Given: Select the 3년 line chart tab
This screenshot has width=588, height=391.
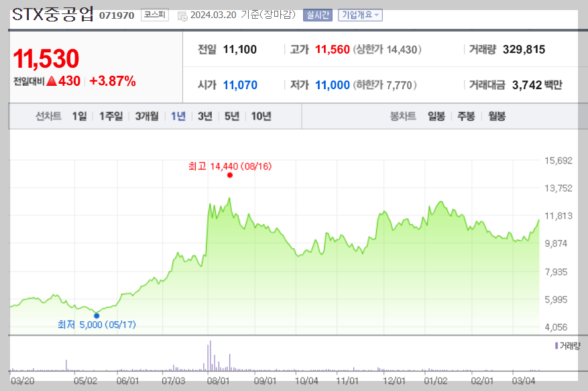Looking at the screenshot, I should 205,116.
